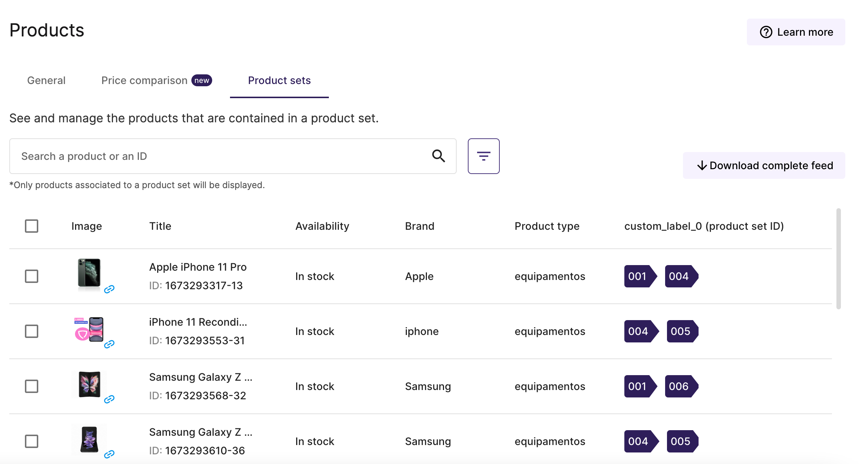
Task: Click the link icon on Apple iPhone 11 Pro image
Action: pyautogui.click(x=109, y=289)
